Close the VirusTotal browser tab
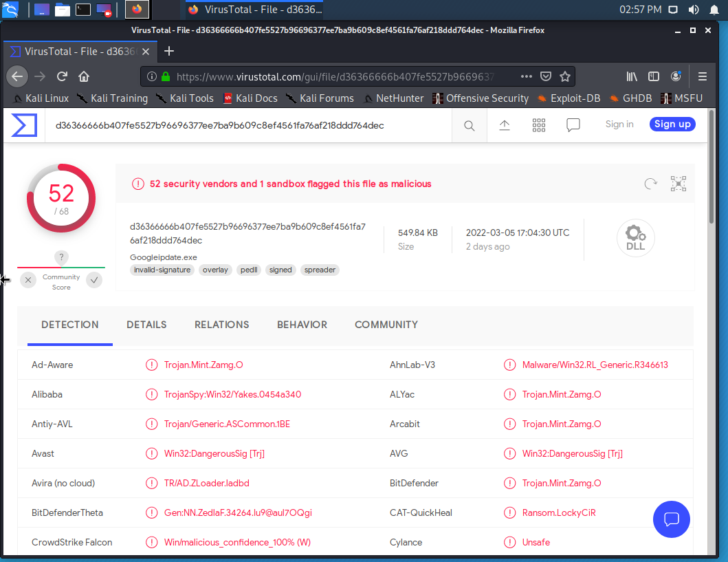 click(146, 52)
